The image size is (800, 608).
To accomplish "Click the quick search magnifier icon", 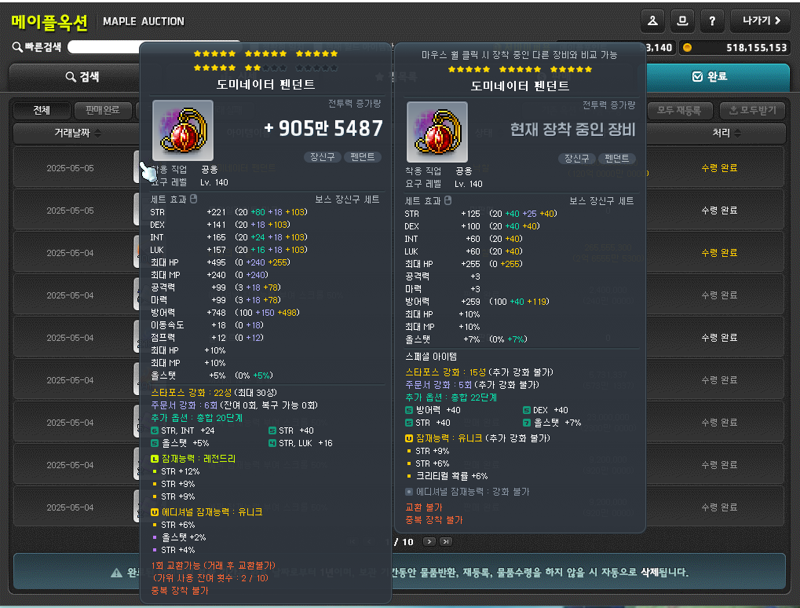I will [x=17, y=47].
